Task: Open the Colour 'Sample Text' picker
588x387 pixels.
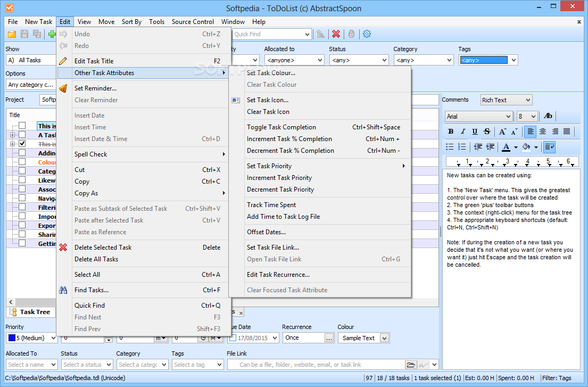Action: coord(364,338)
